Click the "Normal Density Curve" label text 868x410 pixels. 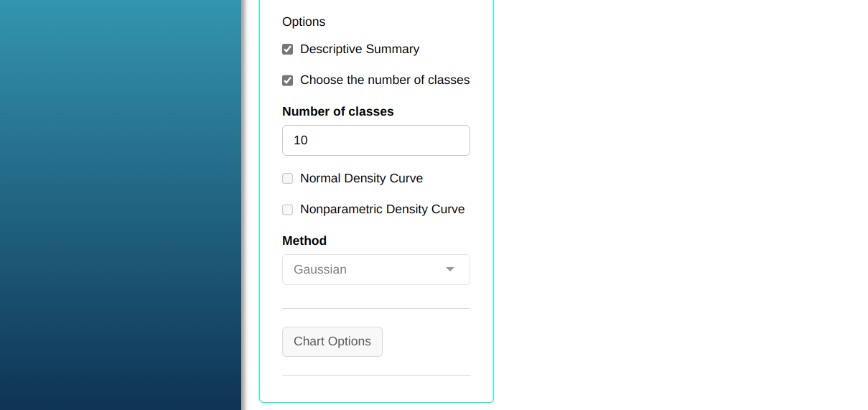click(x=361, y=179)
